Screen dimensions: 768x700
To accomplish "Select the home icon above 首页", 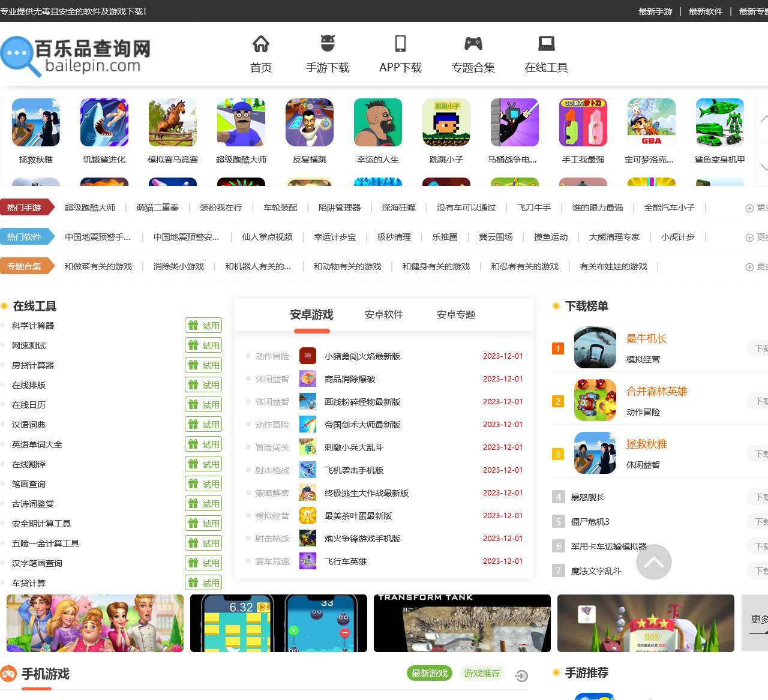I will [260, 43].
